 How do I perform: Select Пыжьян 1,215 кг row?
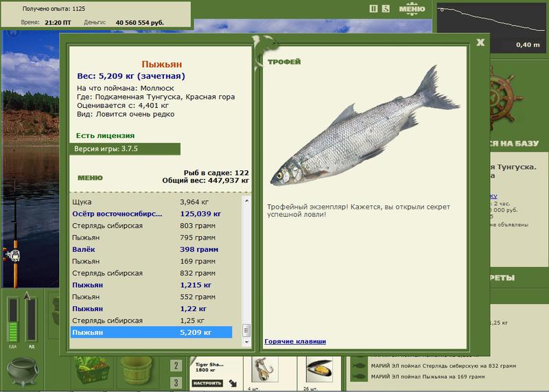(x=151, y=285)
